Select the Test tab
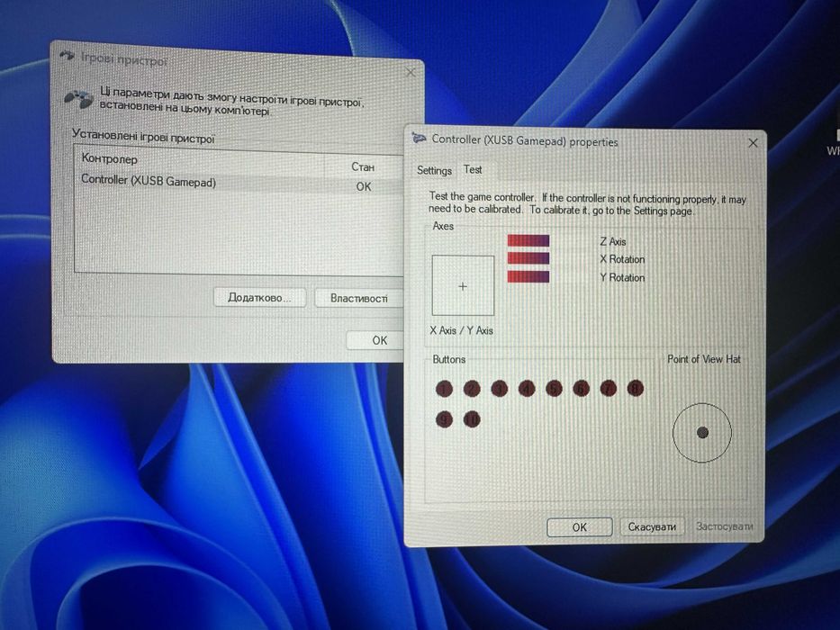This screenshot has height=630, width=840. pyautogui.click(x=473, y=170)
